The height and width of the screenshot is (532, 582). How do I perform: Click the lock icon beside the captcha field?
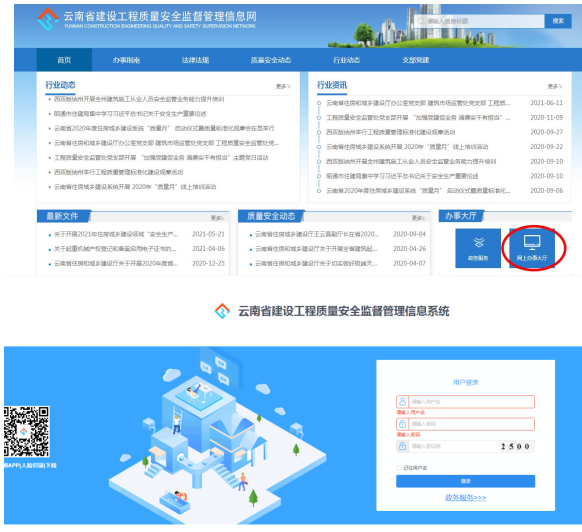[402, 446]
